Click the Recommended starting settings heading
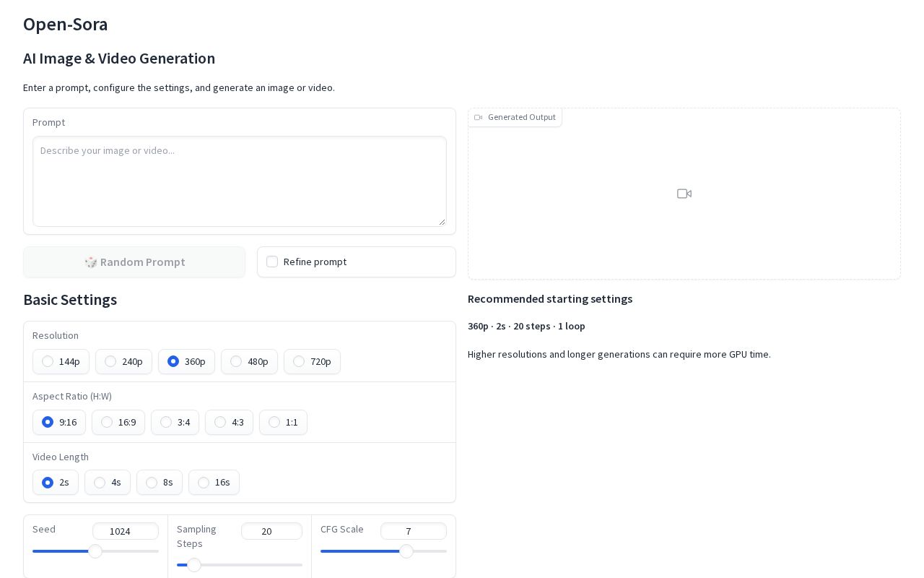 (550, 298)
